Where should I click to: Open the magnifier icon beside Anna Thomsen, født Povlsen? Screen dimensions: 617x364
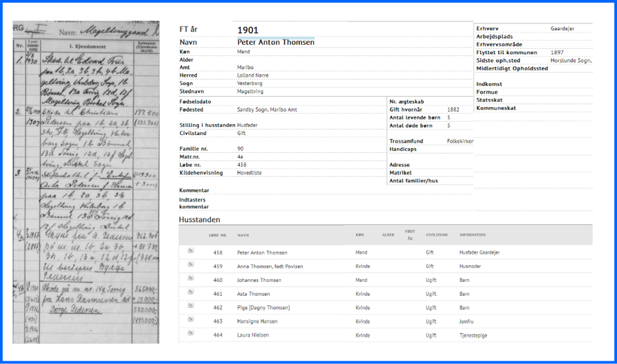point(190,264)
